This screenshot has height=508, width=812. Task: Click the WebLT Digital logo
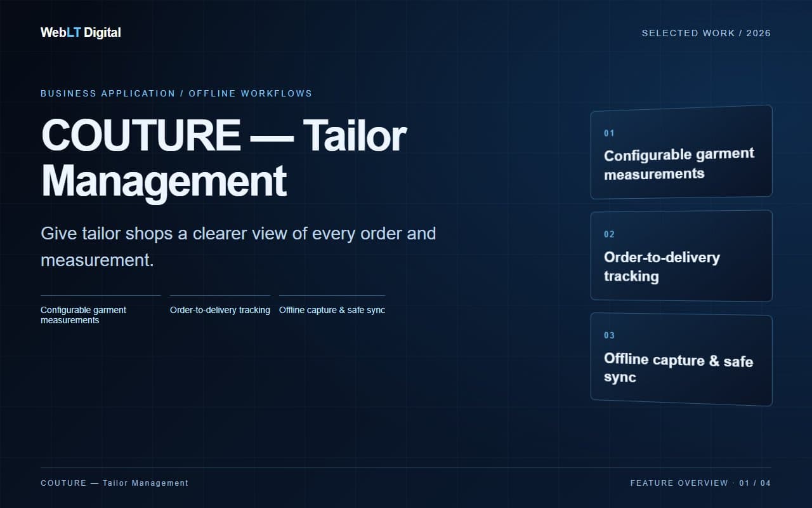click(x=81, y=32)
